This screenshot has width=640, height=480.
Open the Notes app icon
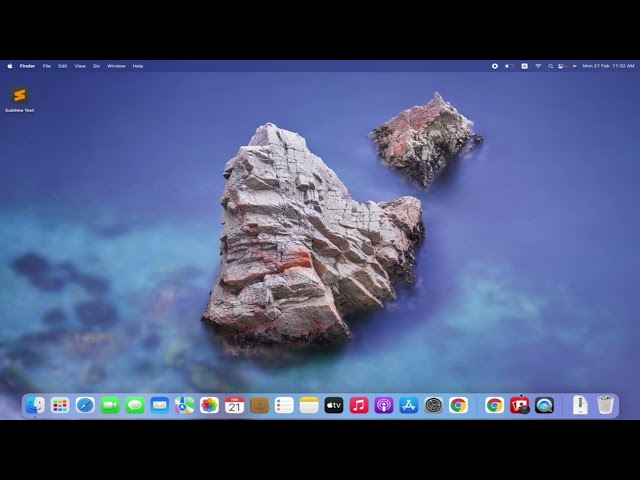point(309,405)
